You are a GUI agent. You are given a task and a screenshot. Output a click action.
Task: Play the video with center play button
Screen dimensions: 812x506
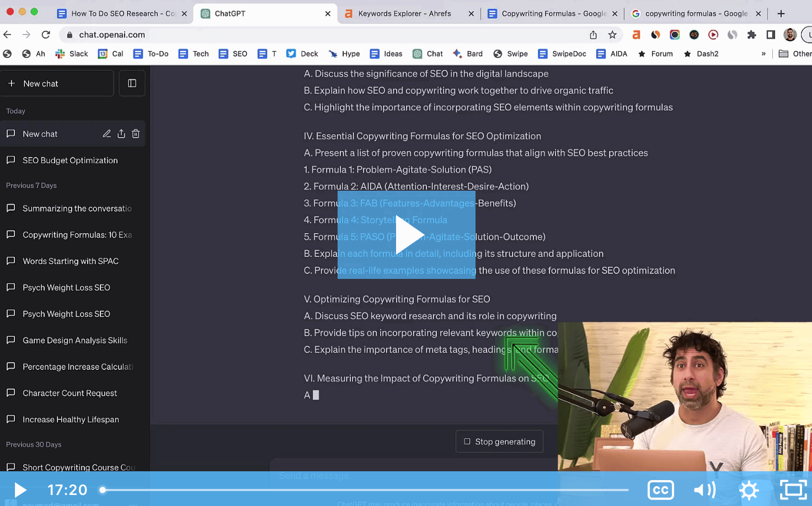coord(407,235)
